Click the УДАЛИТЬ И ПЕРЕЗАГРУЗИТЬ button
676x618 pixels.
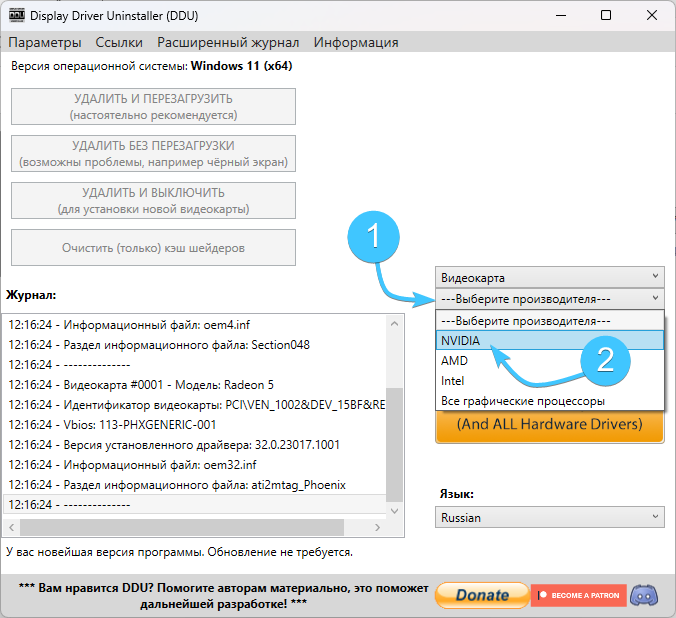(153, 106)
